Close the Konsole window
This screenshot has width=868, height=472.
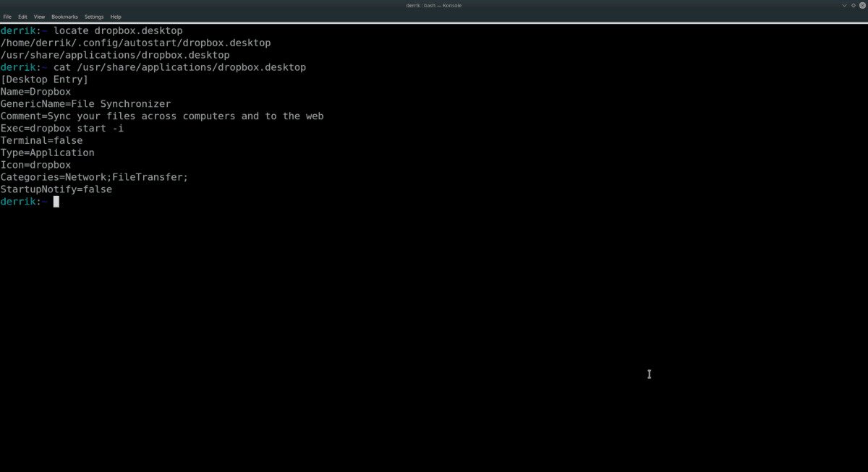point(862,5)
